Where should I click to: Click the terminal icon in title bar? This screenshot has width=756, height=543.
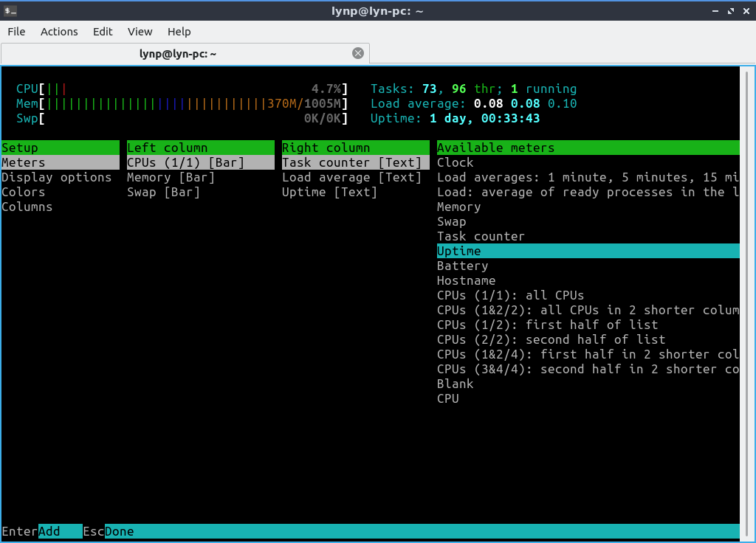[x=10, y=10]
